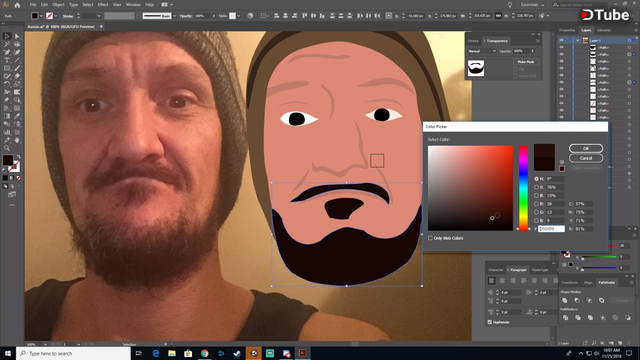Select the S saturation radio button

pyautogui.click(x=536, y=187)
